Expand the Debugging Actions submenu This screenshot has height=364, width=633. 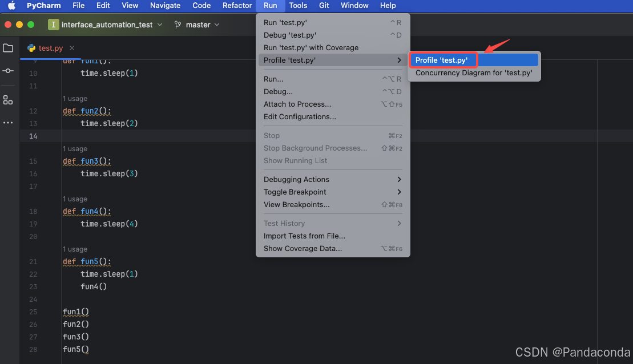click(x=399, y=179)
